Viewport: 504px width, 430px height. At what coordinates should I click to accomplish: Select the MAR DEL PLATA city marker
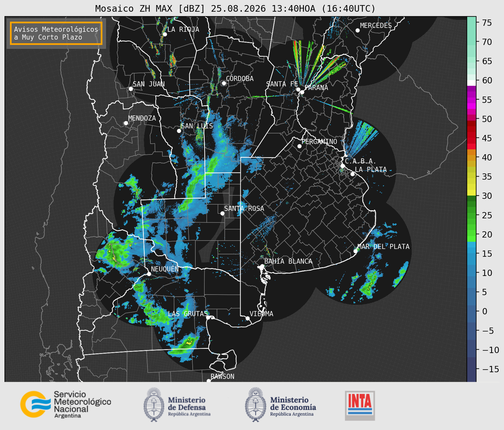pos(356,251)
